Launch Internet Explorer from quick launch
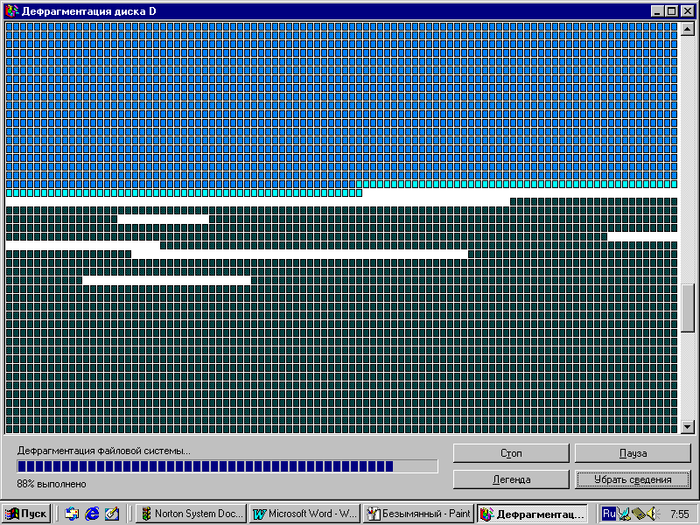 click(92, 513)
